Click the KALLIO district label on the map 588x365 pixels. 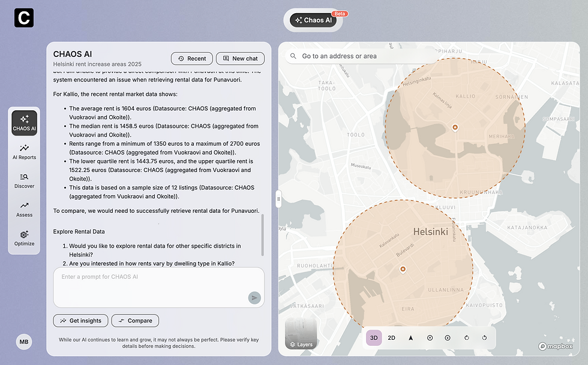pyautogui.click(x=466, y=96)
